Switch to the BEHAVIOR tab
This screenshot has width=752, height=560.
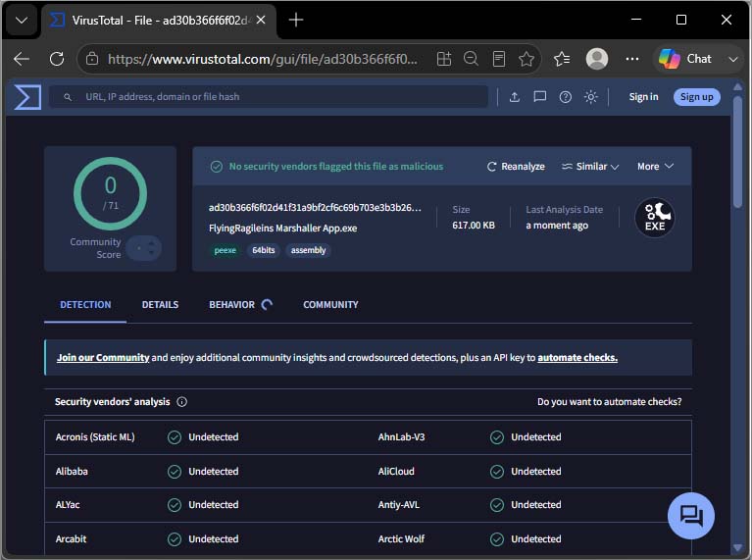[241, 305]
